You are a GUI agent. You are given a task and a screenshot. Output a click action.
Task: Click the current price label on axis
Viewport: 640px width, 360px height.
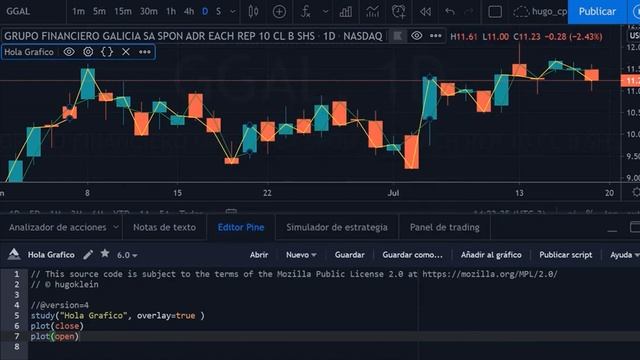[631, 81]
